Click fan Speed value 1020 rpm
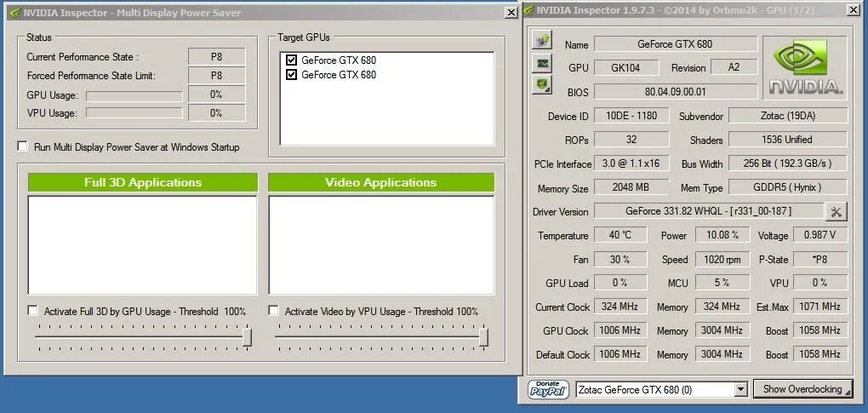The image size is (868, 413). pos(722,259)
